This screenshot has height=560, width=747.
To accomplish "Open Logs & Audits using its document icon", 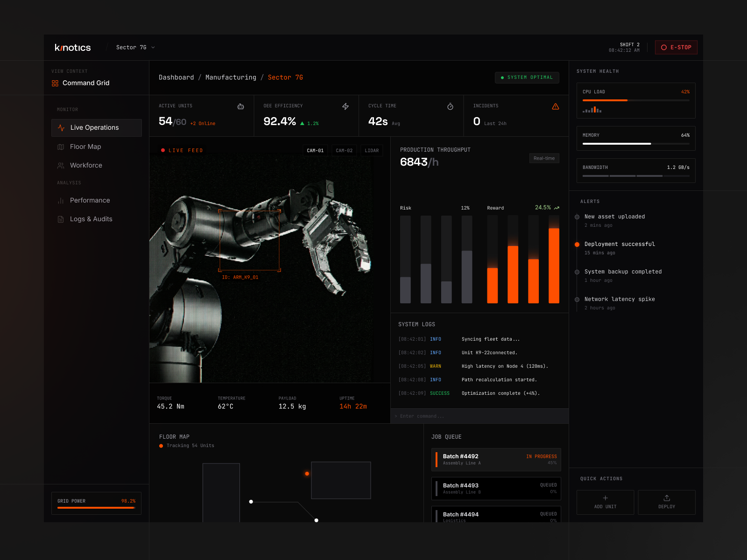I will click(x=61, y=219).
